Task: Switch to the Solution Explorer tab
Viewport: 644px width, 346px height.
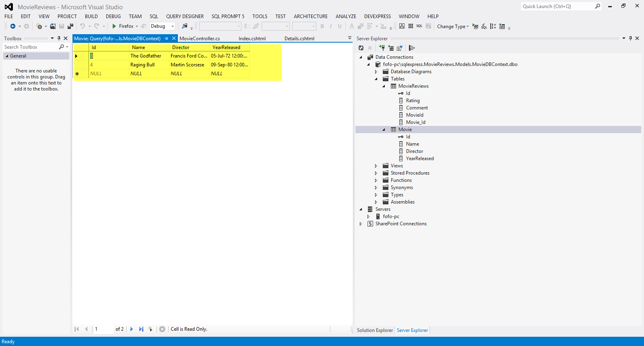Action: 375,330
